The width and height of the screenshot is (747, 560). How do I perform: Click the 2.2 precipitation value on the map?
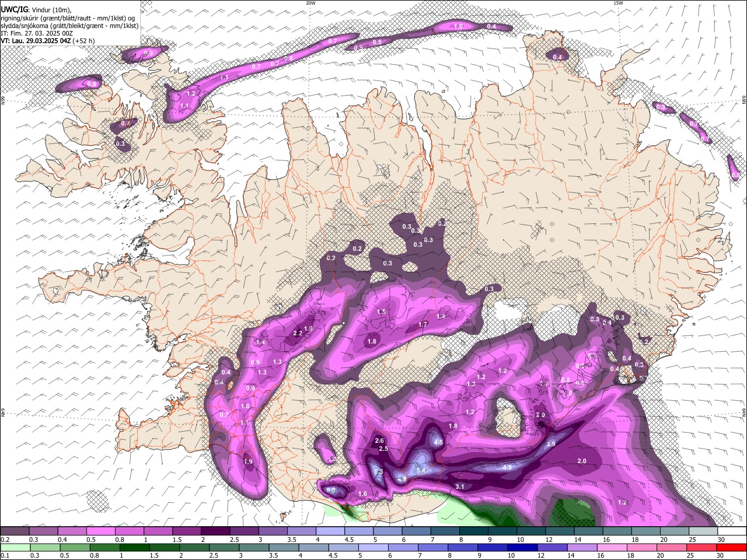point(297,333)
